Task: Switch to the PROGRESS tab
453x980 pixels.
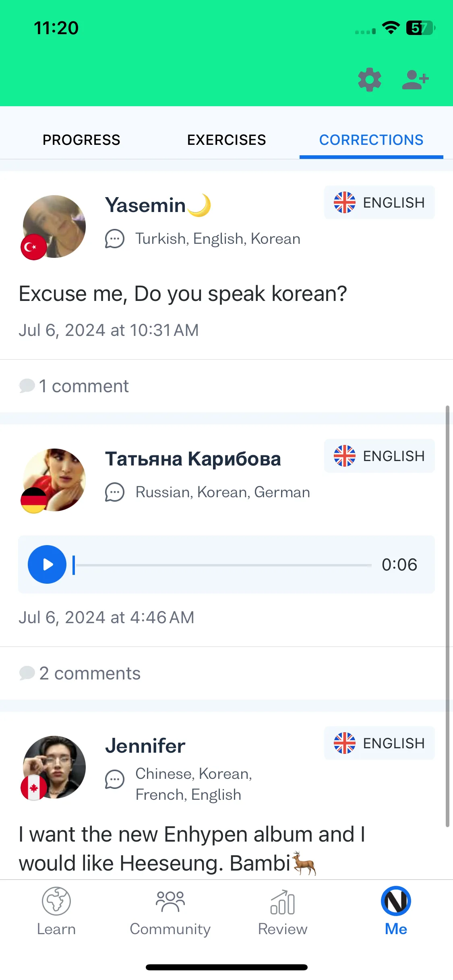Action: click(81, 140)
